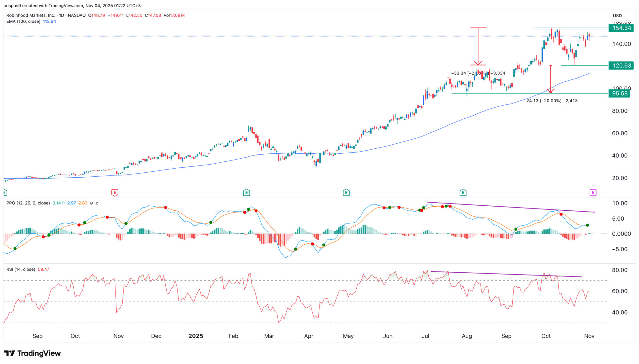Click the blue EMA value 113.64

[x=49, y=22]
